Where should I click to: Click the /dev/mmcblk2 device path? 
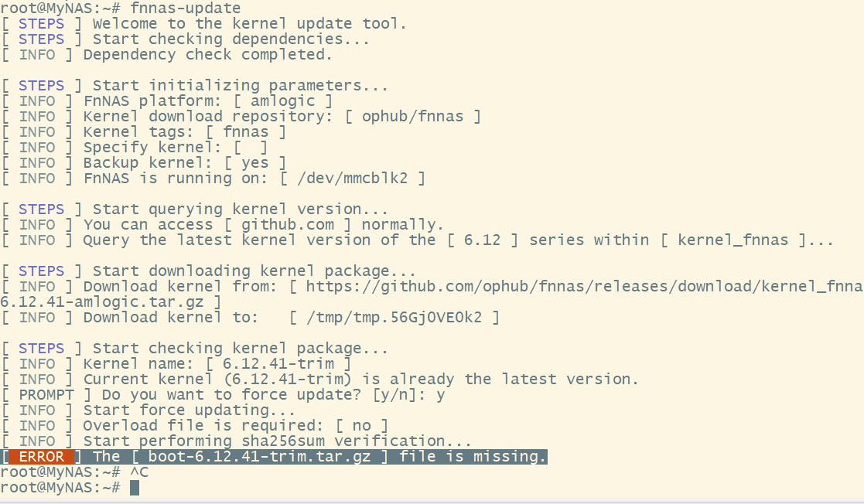point(353,179)
